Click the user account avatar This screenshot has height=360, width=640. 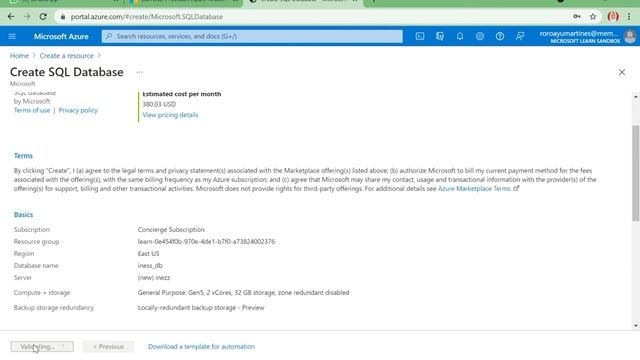[x=630, y=36]
